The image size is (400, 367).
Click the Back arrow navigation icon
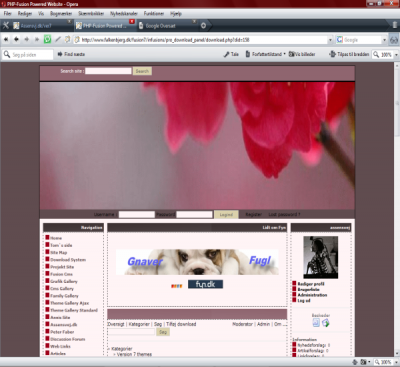click(16, 39)
